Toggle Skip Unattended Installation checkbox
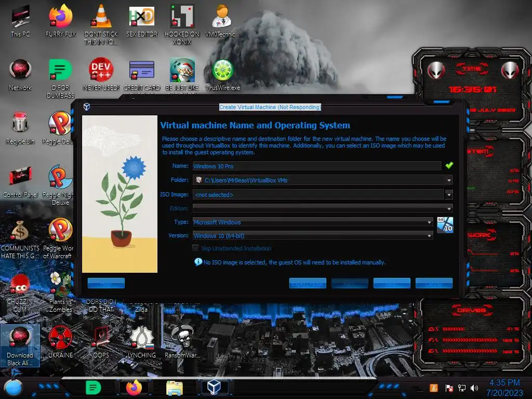Image resolution: width=532 pixels, height=399 pixels. point(196,248)
